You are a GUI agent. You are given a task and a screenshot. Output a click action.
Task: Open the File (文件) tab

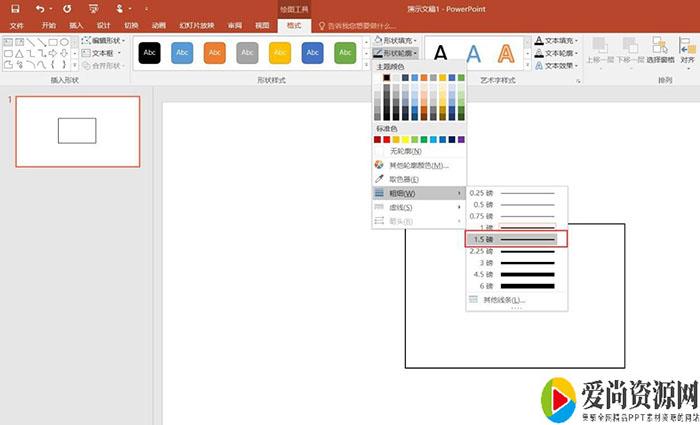[17, 24]
